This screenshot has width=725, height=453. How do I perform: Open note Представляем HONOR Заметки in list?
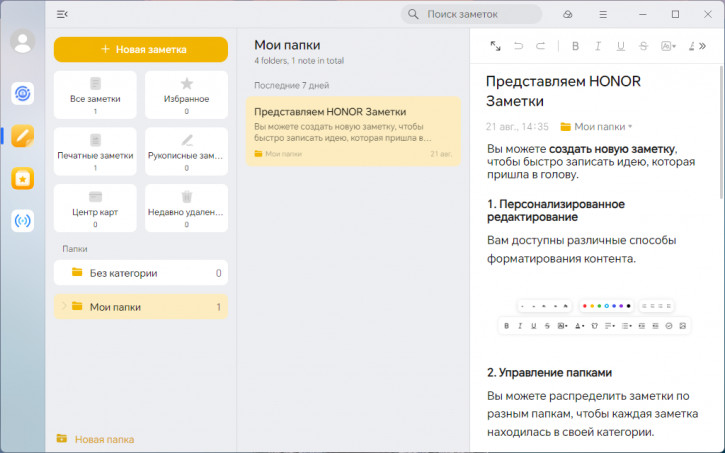(353, 131)
